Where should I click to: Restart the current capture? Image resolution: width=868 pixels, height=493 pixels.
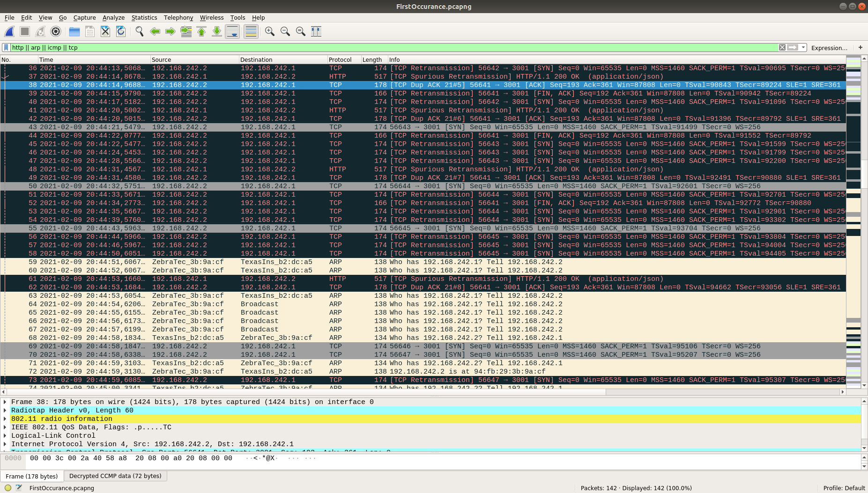tap(40, 31)
